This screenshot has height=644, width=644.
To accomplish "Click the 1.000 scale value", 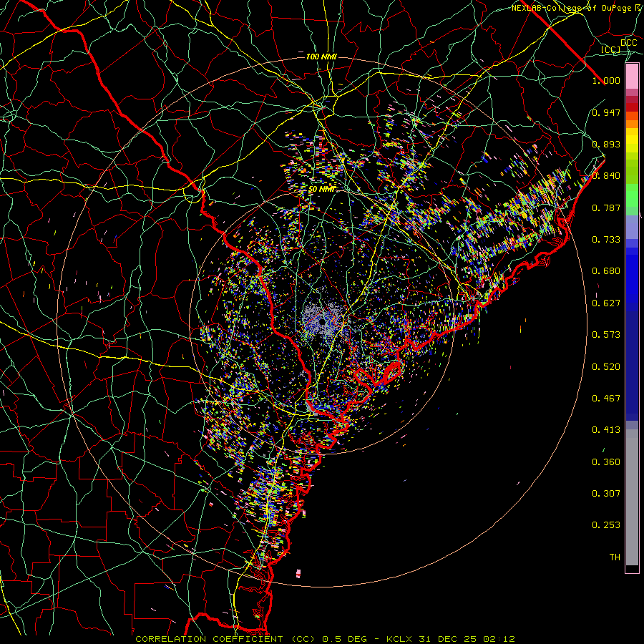I will (x=606, y=80).
